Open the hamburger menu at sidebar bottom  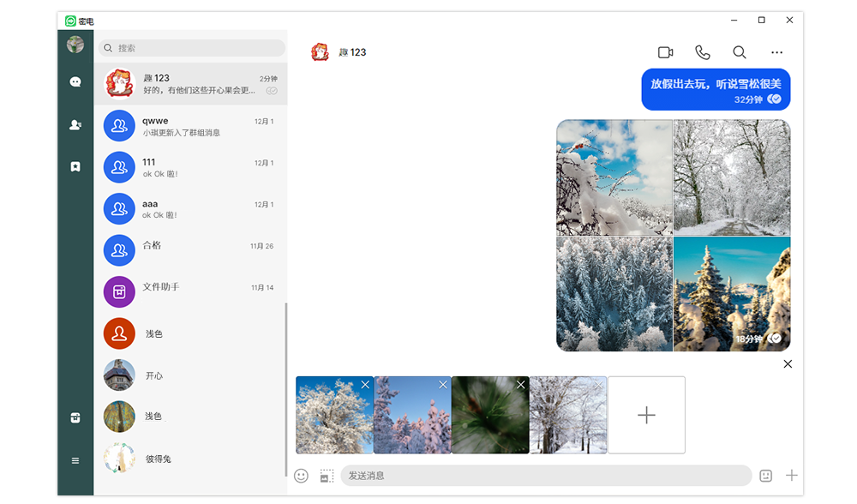[75, 460]
